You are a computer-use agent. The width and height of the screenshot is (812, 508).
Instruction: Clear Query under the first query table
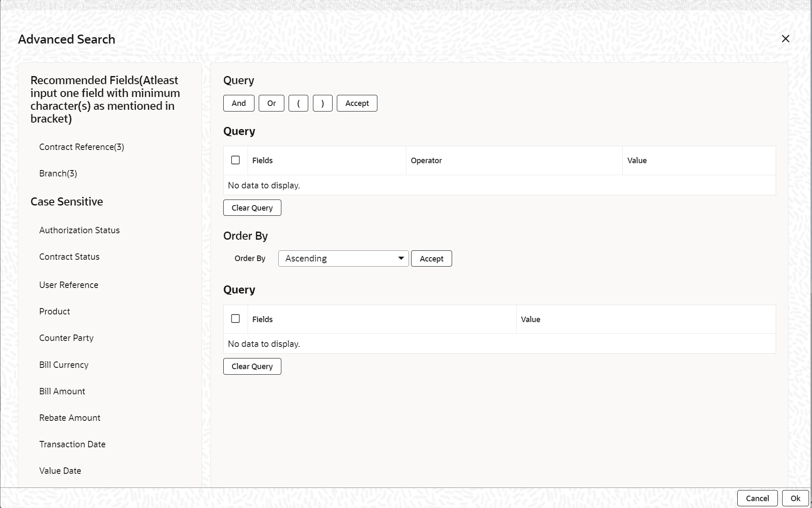(x=252, y=208)
